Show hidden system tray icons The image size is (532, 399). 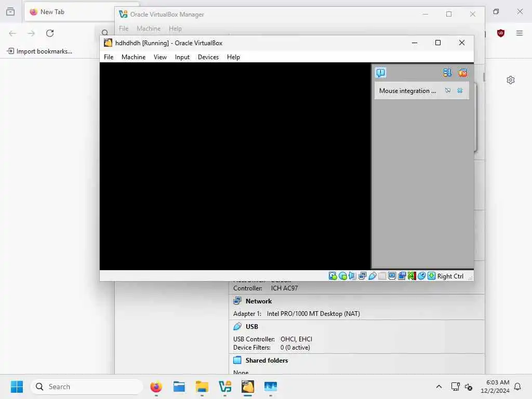[x=438, y=387]
